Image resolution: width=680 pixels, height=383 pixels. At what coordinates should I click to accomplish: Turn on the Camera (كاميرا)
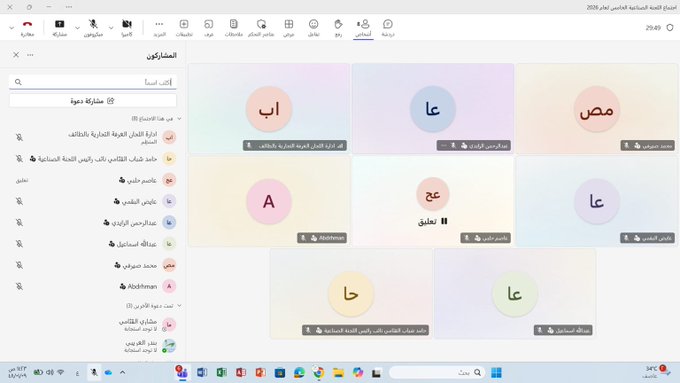click(x=127, y=28)
